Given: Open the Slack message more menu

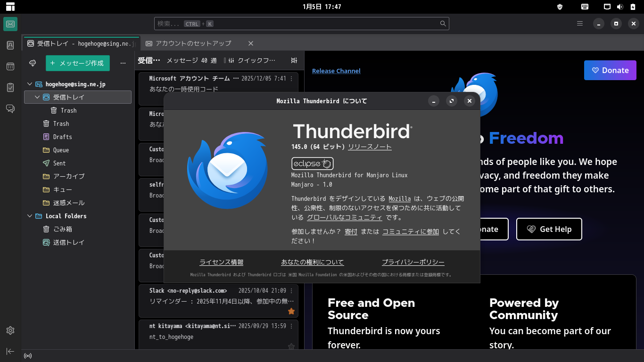Looking at the screenshot, I should pos(291,291).
